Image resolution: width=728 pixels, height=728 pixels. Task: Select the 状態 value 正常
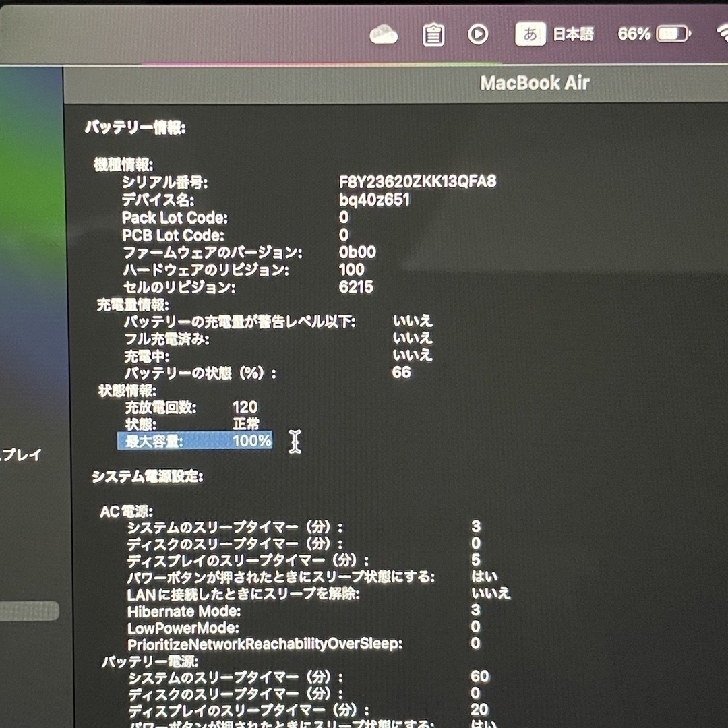click(x=245, y=424)
